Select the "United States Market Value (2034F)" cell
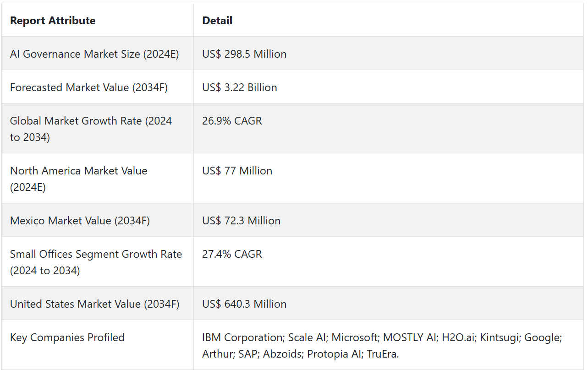Screen dimensions: 588x375 click(94, 304)
